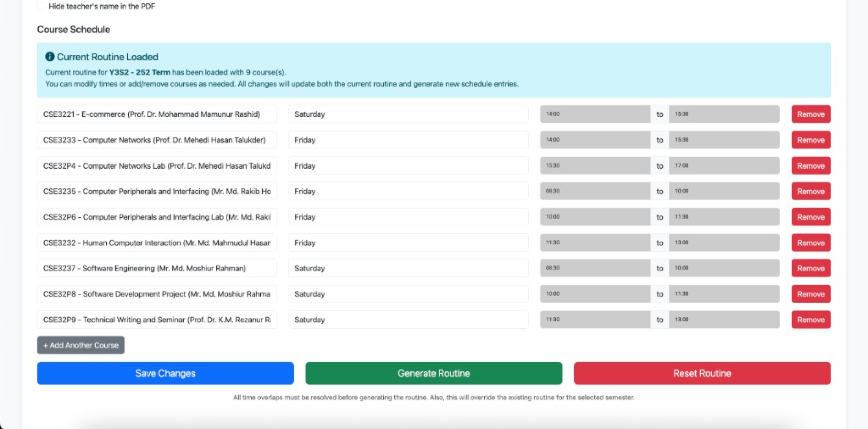
Task: Open the CSE32P6 Interfacing Lab course dropdown
Action: tap(157, 217)
